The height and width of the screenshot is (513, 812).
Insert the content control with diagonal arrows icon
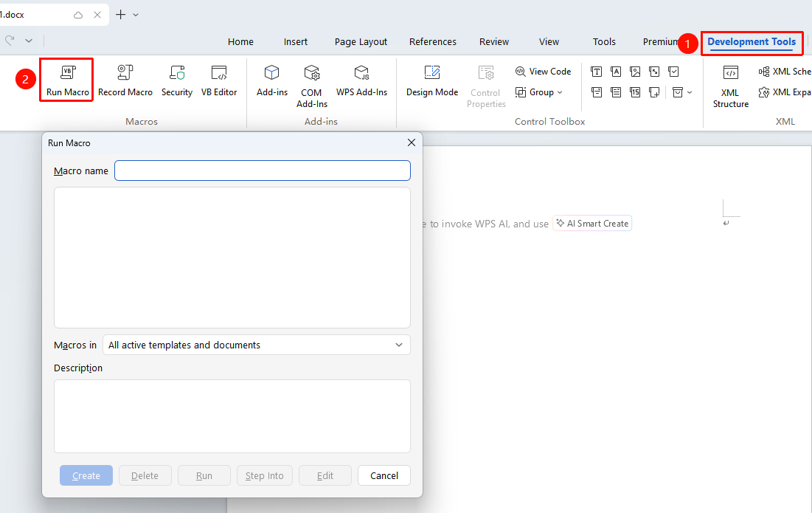pos(654,72)
